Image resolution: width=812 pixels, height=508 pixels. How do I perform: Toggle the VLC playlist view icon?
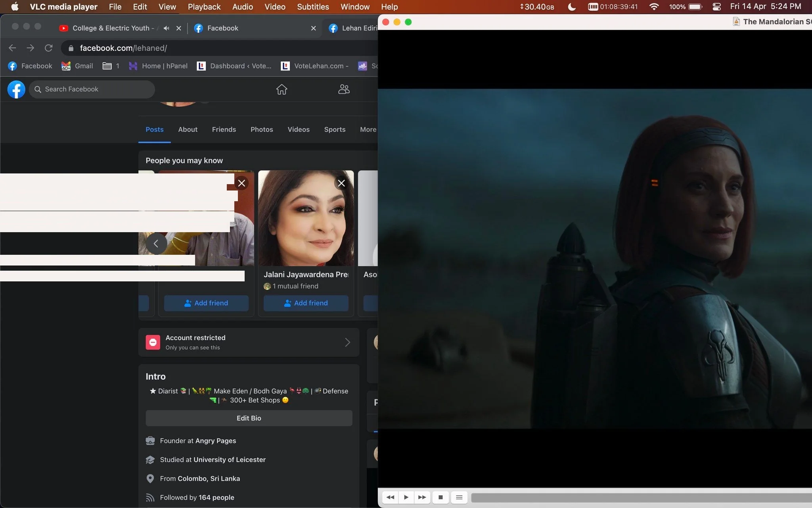[459, 497]
